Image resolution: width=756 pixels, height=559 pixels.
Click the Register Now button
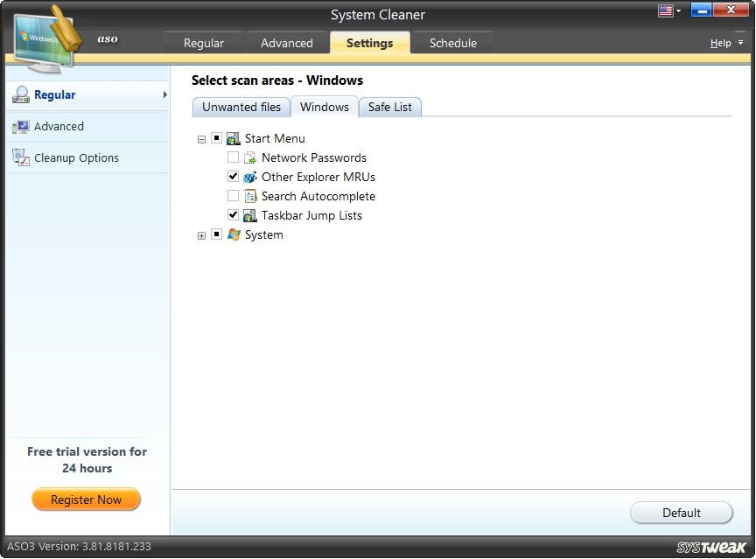click(86, 500)
